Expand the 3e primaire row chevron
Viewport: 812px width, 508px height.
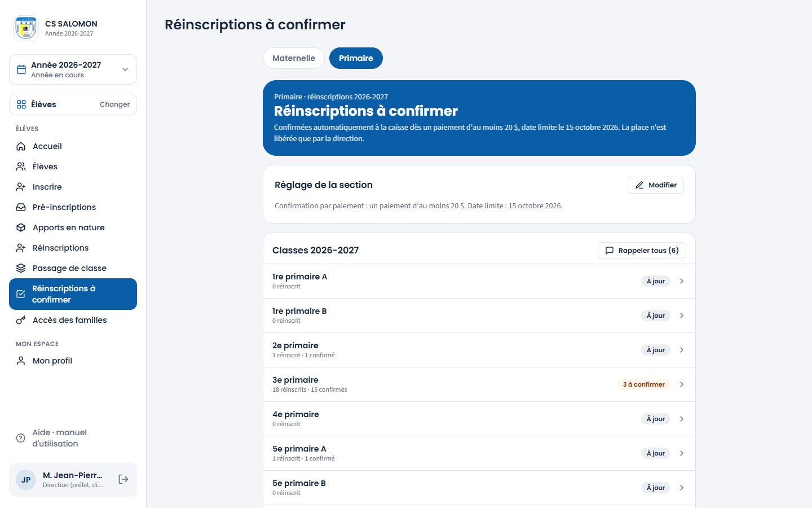pyautogui.click(x=682, y=384)
